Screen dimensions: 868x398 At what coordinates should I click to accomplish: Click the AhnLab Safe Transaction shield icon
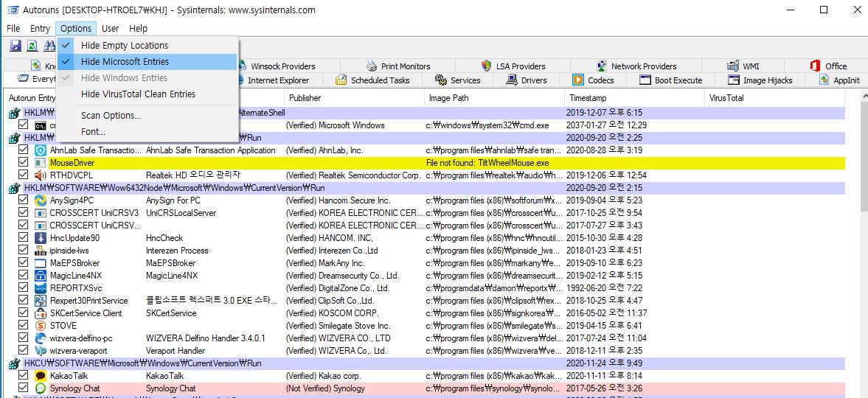tap(41, 150)
